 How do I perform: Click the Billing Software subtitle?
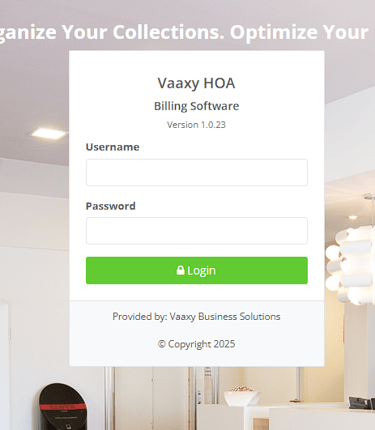(196, 106)
